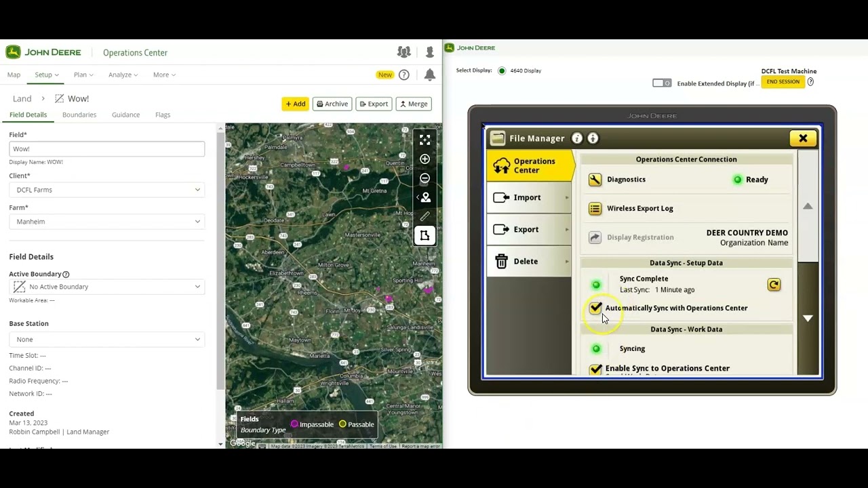This screenshot has width=868, height=488.
Task: Expand the Setup menu
Action: (47, 75)
